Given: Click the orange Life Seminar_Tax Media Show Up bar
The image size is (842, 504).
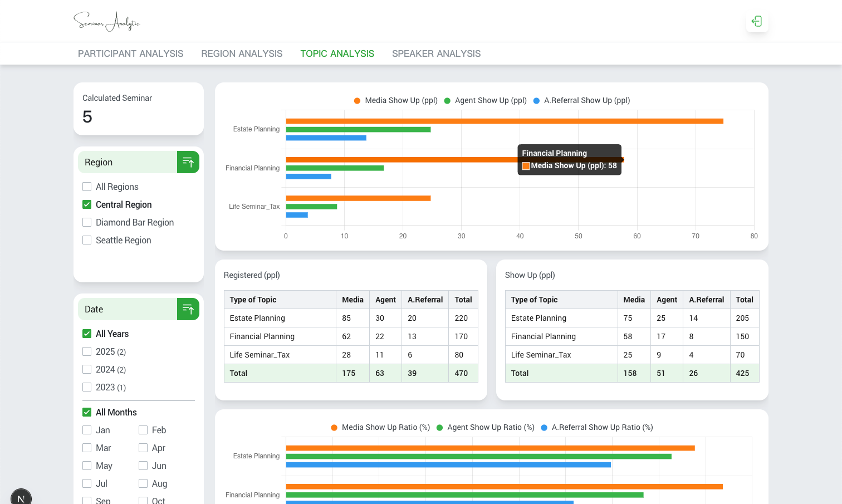Looking at the screenshot, I should coord(358,198).
